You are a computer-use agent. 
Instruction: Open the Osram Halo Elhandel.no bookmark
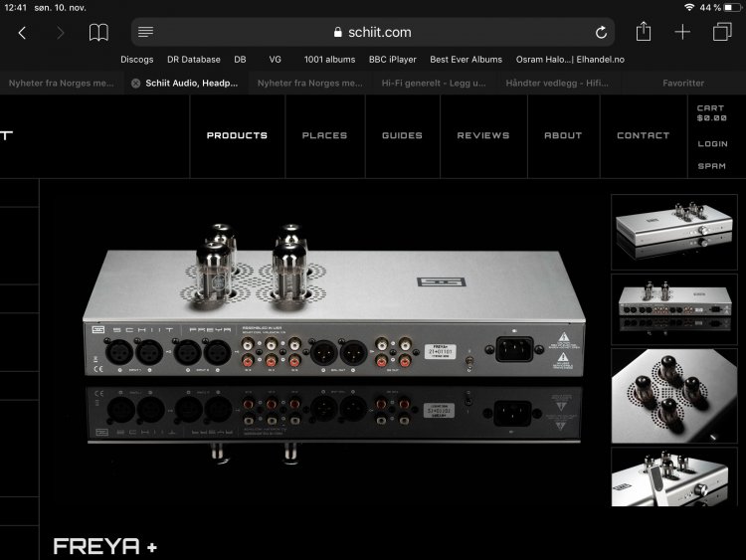click(570, 60)
